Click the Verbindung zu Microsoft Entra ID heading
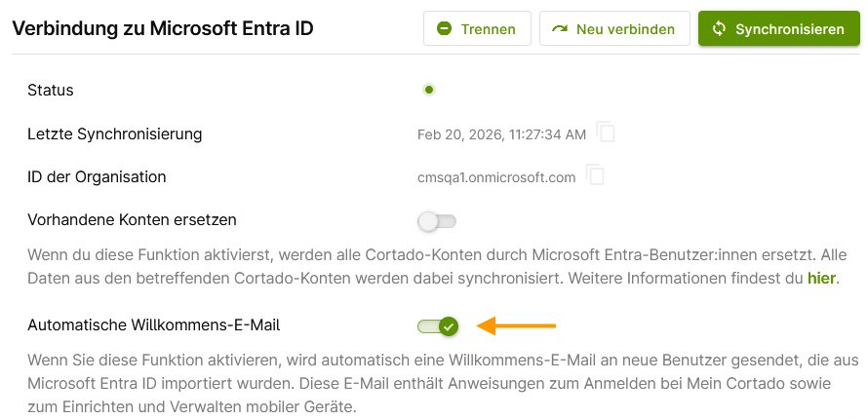This screenshot has height=419, width=868. [x=163, y=28]
